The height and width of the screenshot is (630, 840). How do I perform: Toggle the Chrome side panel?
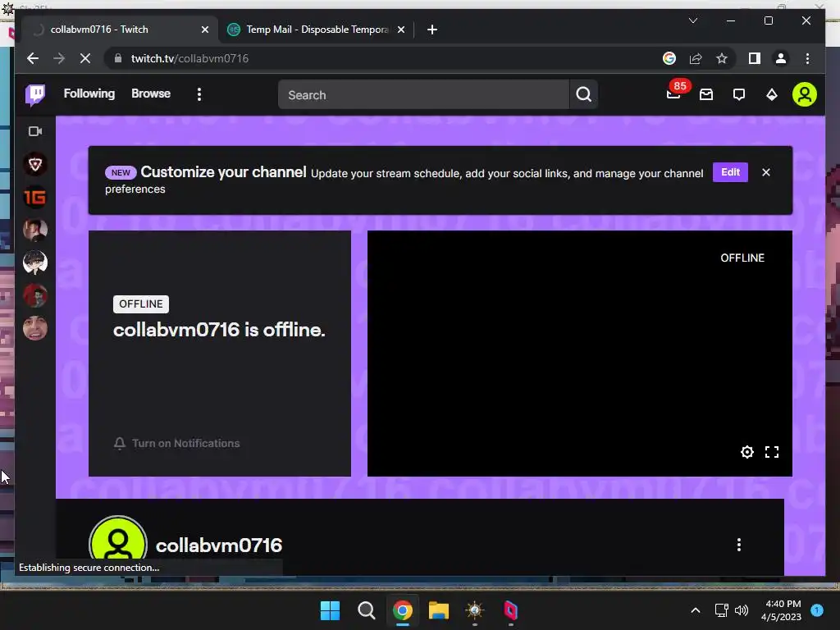pos(755,58)
